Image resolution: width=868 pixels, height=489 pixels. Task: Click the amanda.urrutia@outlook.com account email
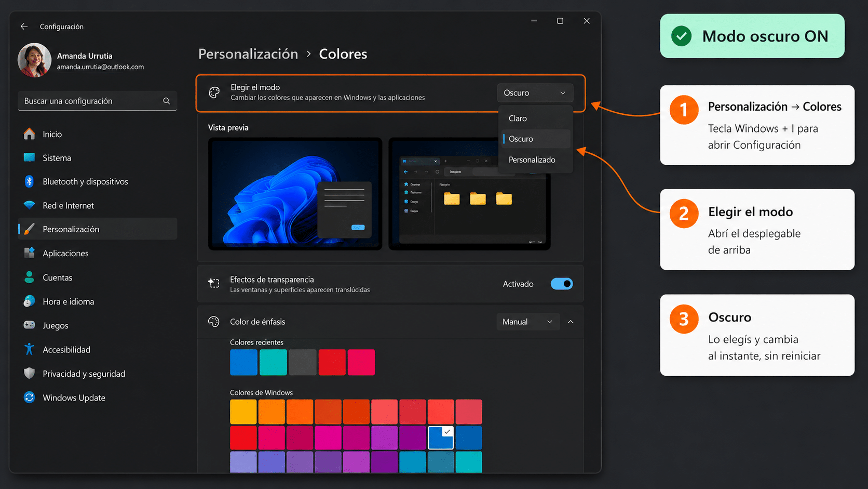point(100,67)
